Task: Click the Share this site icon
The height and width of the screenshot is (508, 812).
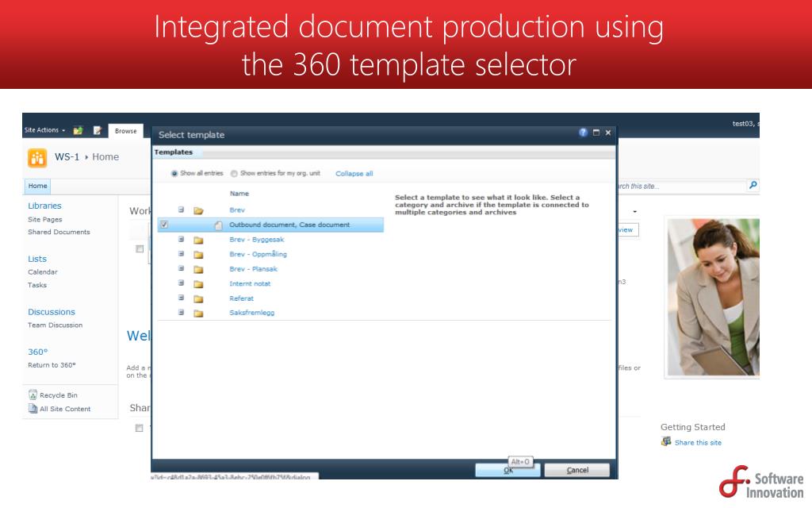Action: (x=666, y=441)
